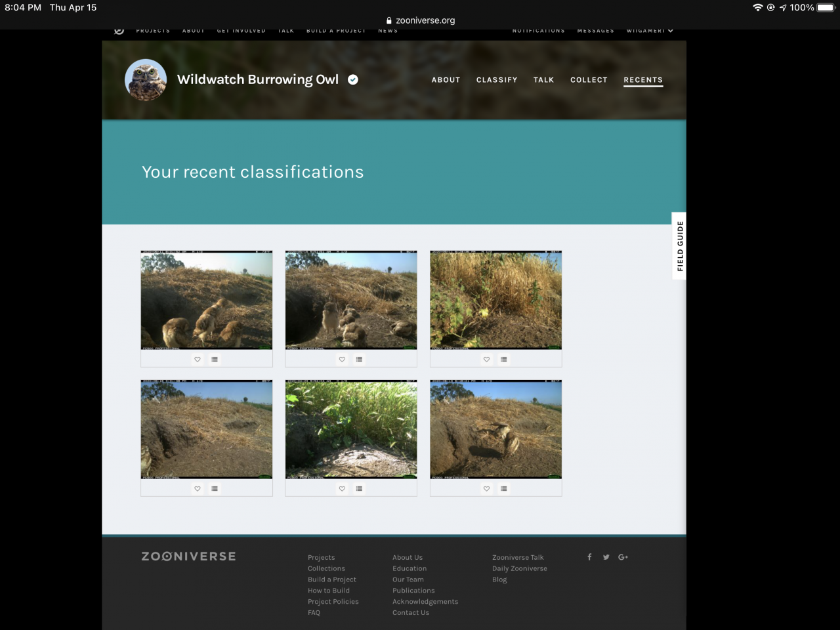Click the owl project avatar
Screen dimensions: 840x630
coord(146,80)
